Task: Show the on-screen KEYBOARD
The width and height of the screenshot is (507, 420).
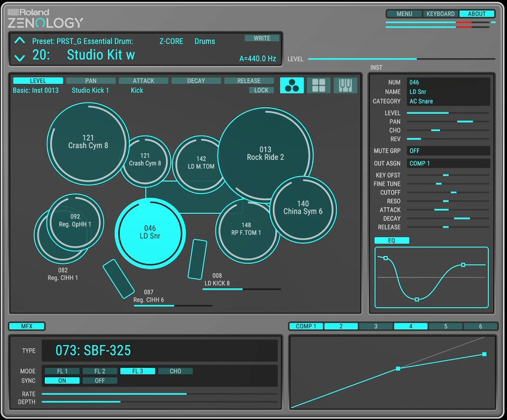Action: coord(440,14)
